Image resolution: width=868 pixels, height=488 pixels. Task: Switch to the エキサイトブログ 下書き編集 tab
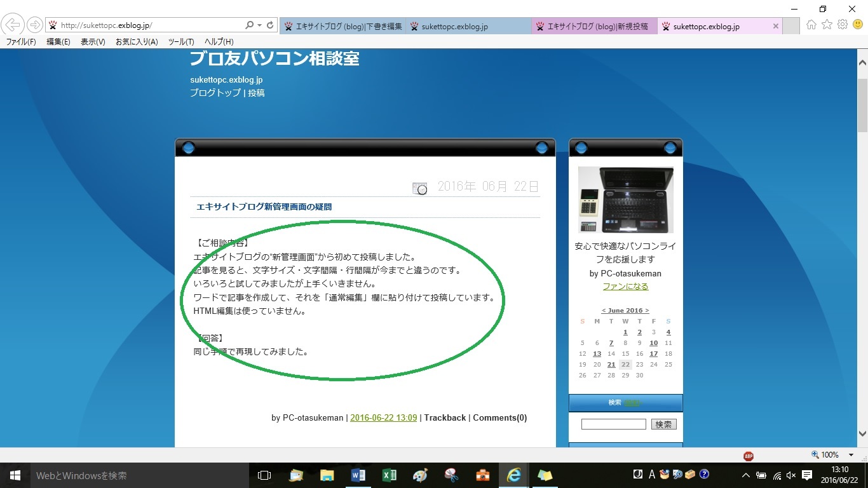(342, 26)
